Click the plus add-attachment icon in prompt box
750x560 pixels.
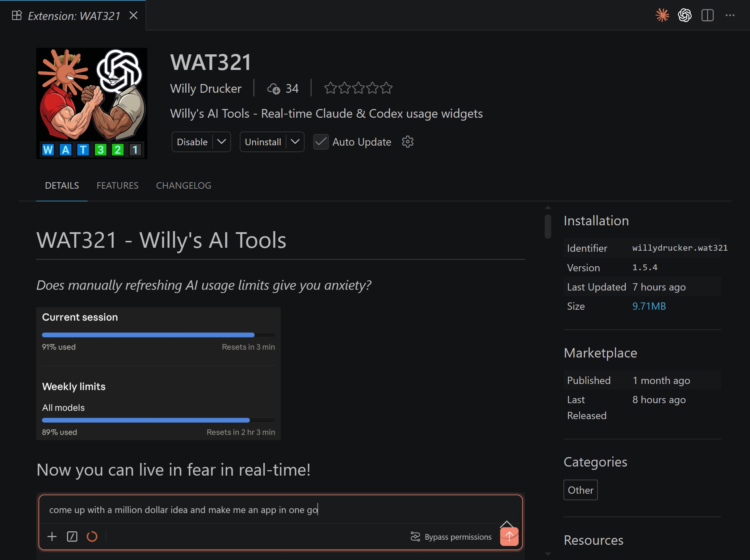pos(52,536)
